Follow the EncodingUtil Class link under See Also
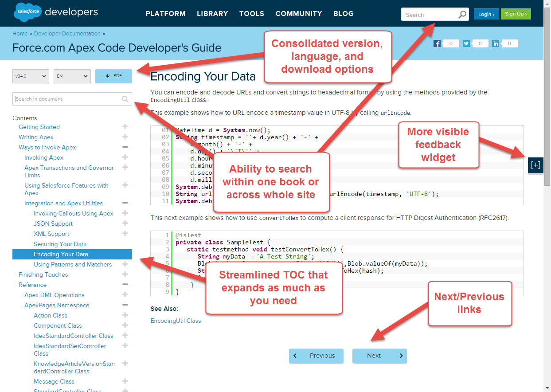Viewport: 551px width, 392px height. tap(176, 321)
